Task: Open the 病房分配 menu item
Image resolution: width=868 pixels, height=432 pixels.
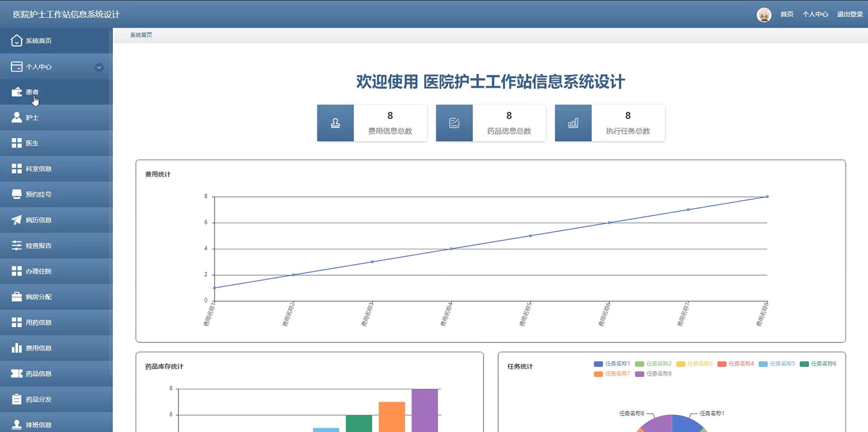Action: pos(56,297)
